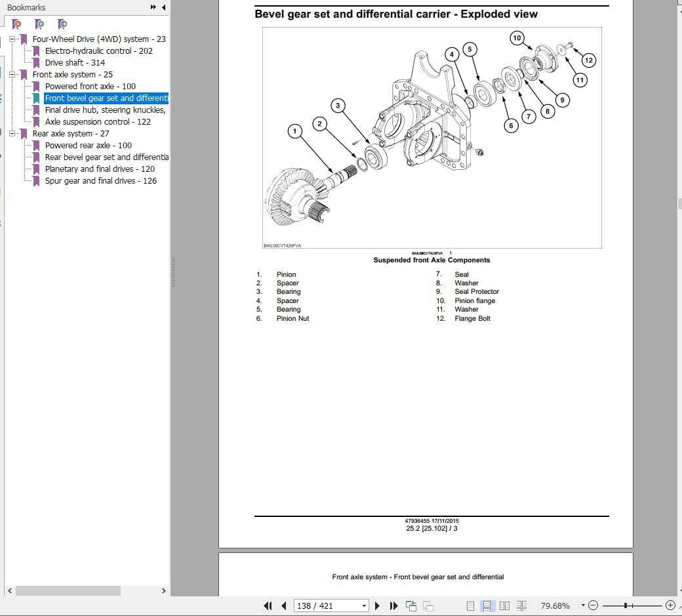Click the add bookmark icon
The image size is (682, 616).
(x=39, y=24)
